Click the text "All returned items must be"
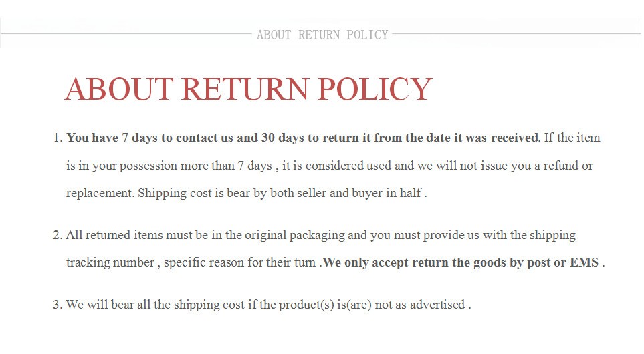 pos(136,235)
